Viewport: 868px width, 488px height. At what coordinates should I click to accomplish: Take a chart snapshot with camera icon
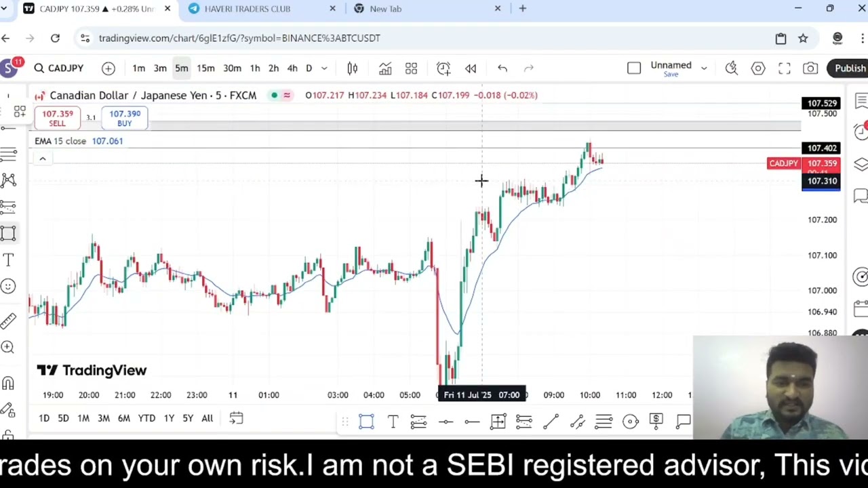[x=810, y=68]
